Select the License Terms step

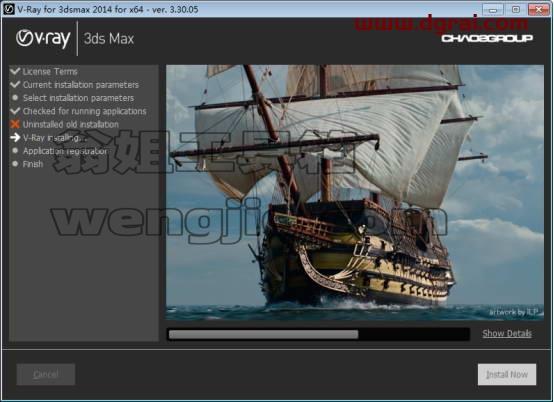(x=50, y=71)
